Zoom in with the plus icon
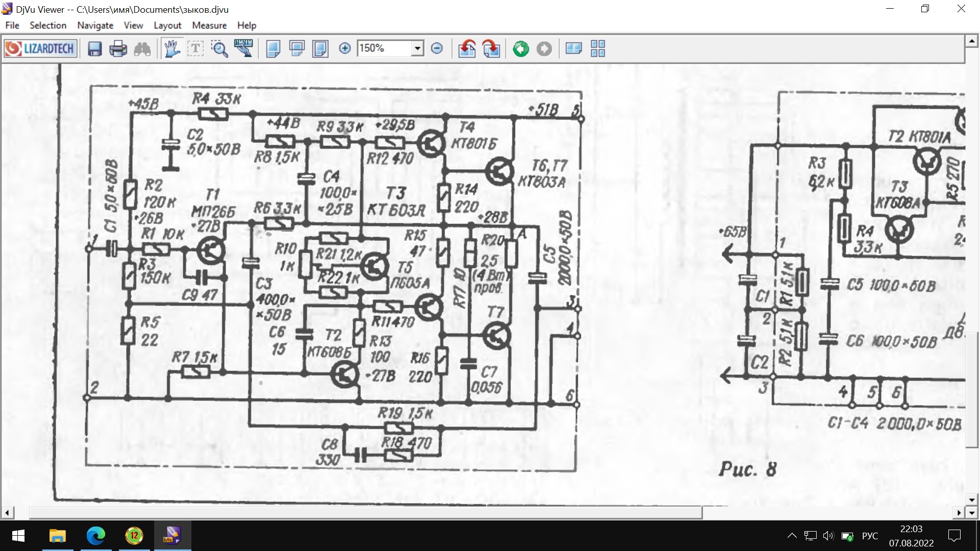The width and height of the screenshot is (980, 551). tap(345, 48)
